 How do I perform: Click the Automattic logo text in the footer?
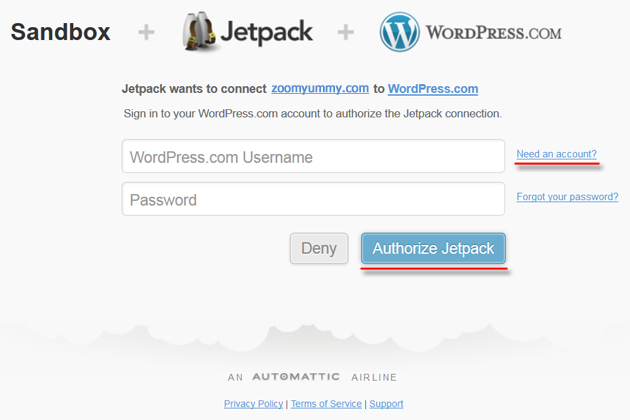pos(296,377)
